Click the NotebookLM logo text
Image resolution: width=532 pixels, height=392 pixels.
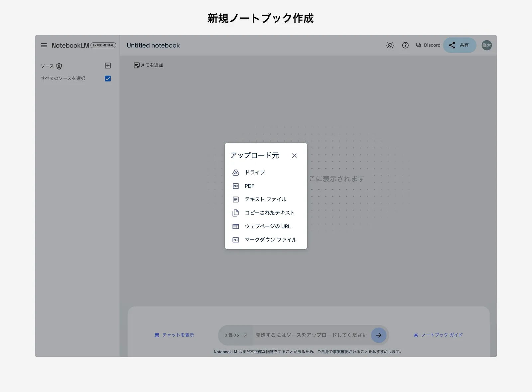(x=70, y=45)
